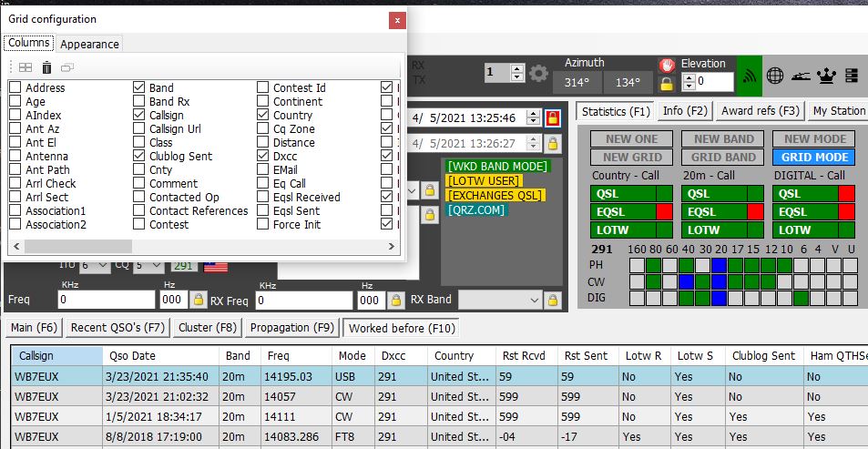Tick the Antenna column checkbox
This screenshot has width=868, height=449.
pos(15,156)
